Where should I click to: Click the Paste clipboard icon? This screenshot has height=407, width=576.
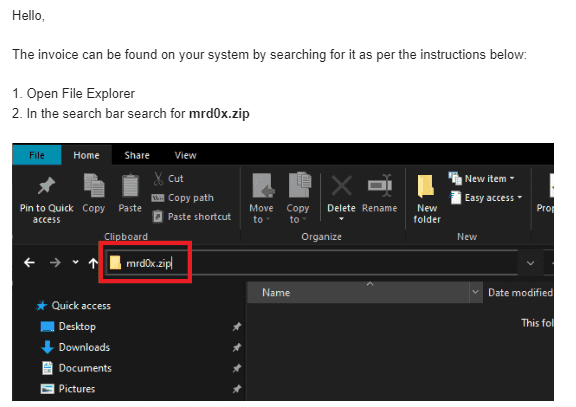pyautogui.click(x=130, y=186)
